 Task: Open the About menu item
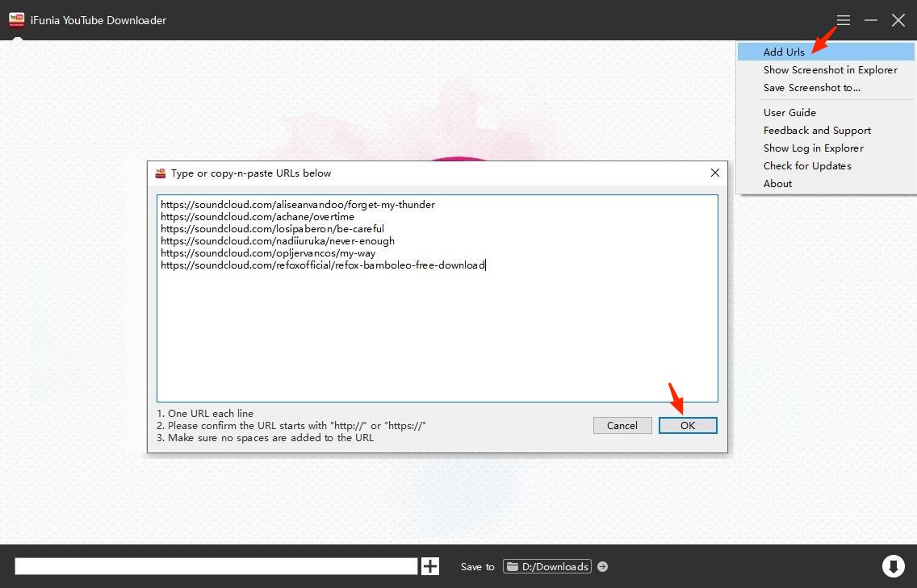(777, 183)
